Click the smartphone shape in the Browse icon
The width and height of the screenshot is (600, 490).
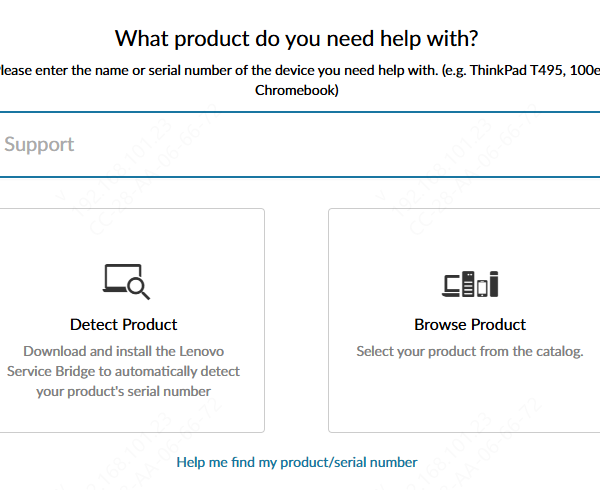(x=482, y=288)
